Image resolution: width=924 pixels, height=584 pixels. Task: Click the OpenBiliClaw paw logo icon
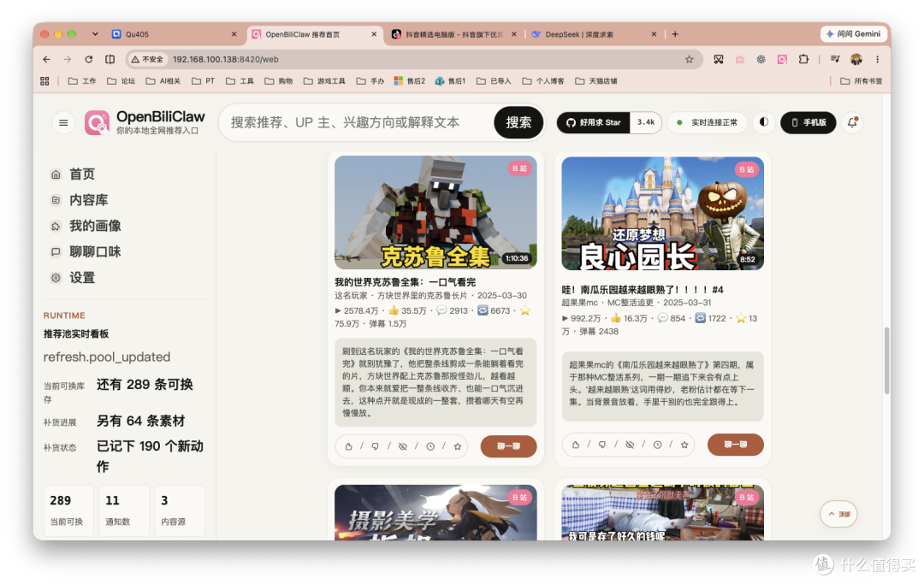pos(98,122)
